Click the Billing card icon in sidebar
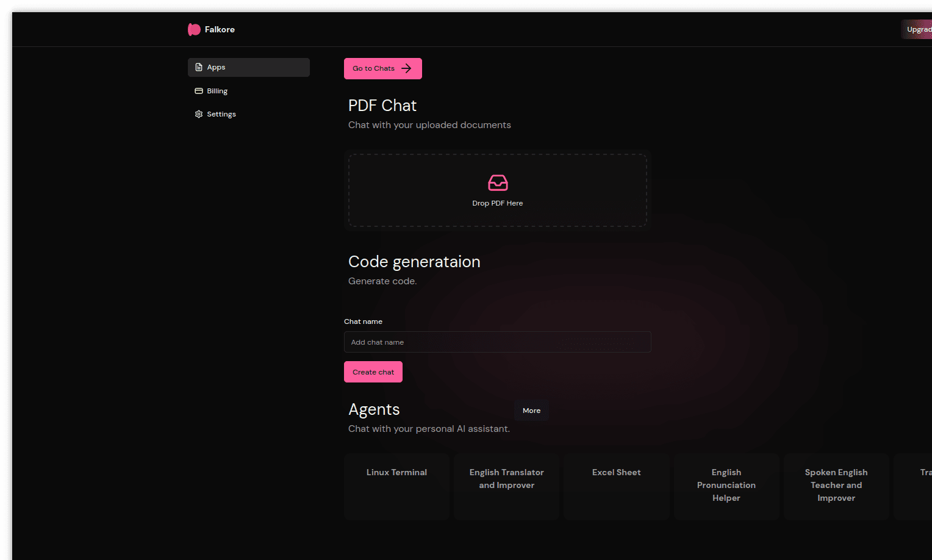This screenshot has width=932, height=560. (199, 91)
